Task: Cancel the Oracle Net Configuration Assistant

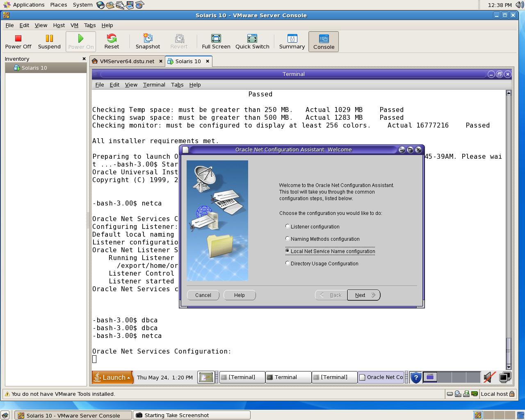Action: pyautogui.click(x=203, y=295)
